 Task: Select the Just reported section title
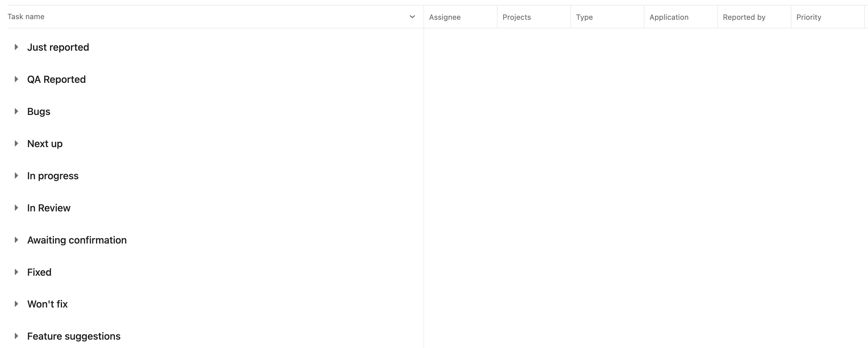[58, 47]
